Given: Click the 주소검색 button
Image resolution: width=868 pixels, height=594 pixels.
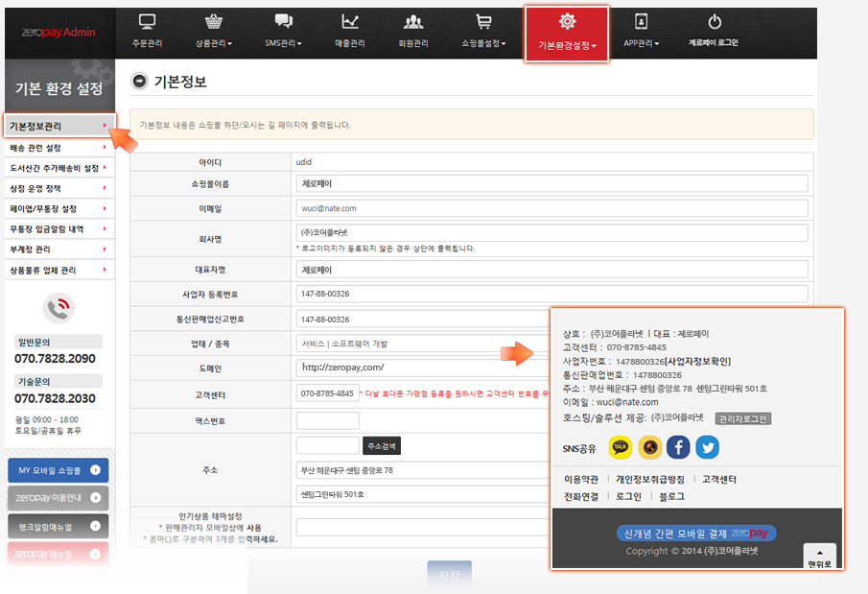Looking at the screenshot, I should 382,446.
